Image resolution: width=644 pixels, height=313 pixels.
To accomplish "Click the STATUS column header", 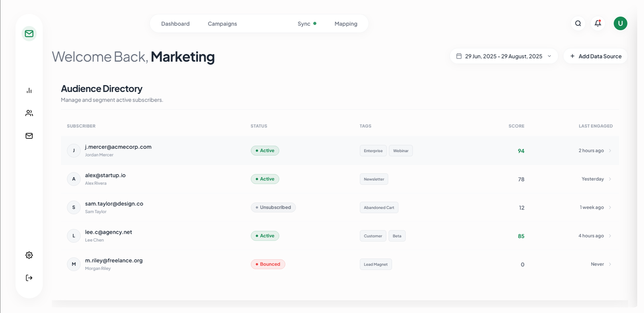I will click(x=259, y=126).
